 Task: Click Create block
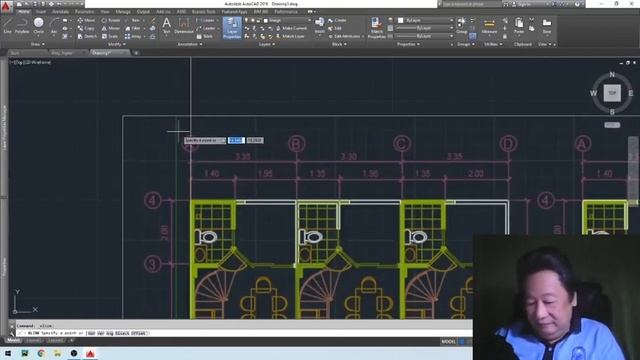coord(337,20)
